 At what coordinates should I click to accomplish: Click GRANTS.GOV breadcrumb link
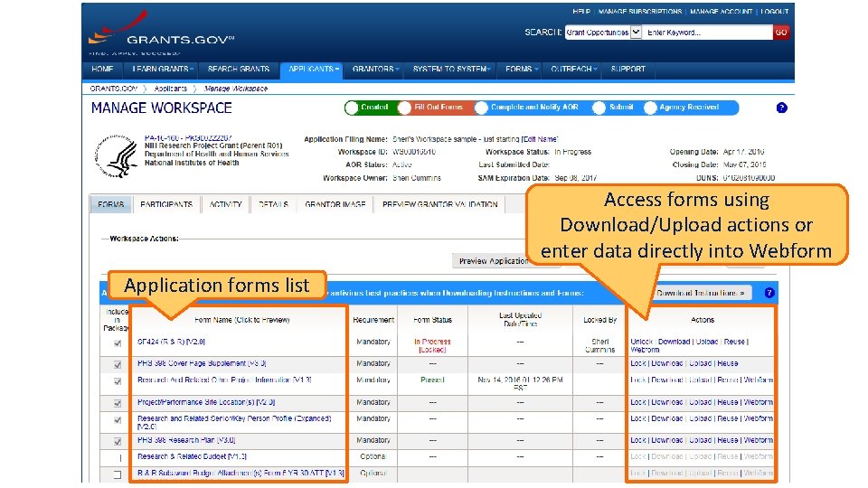point(114,89)
